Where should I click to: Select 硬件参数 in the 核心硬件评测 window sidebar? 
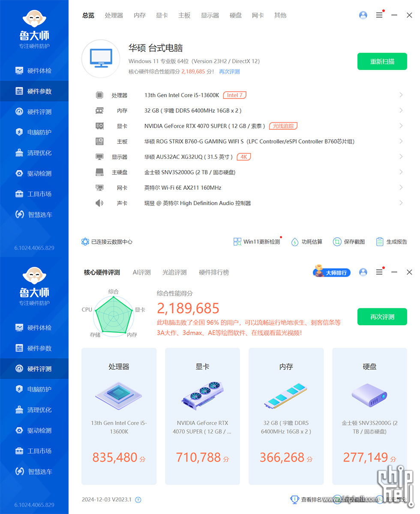click(34, 348)
